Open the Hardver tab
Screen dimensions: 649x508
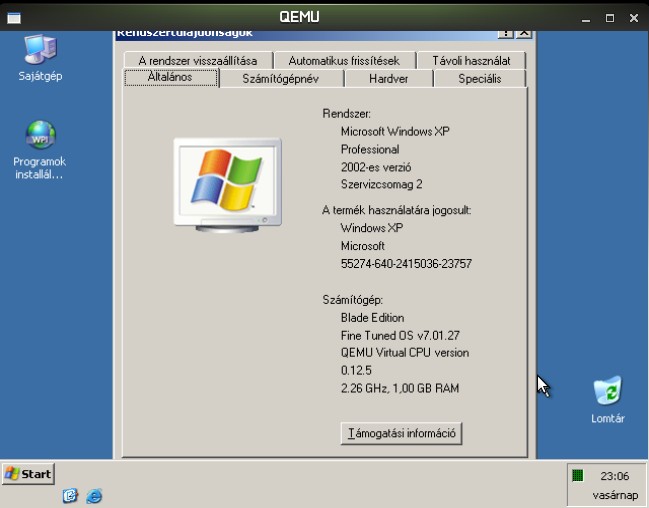(389, 79)
